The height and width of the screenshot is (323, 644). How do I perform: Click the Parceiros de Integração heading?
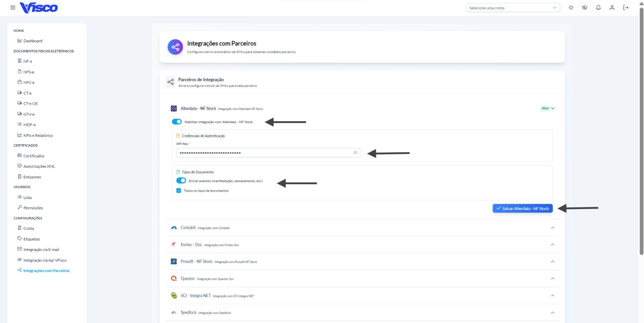click(201, 79)
